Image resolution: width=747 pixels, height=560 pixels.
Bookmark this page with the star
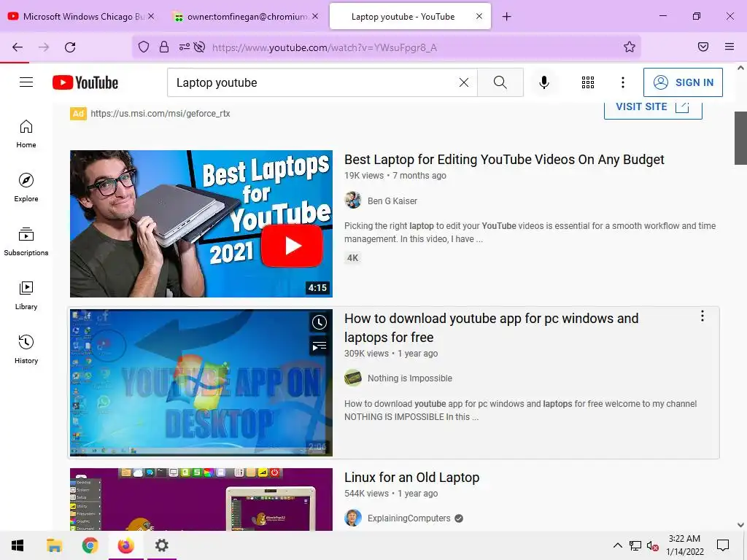pos(630,47)
